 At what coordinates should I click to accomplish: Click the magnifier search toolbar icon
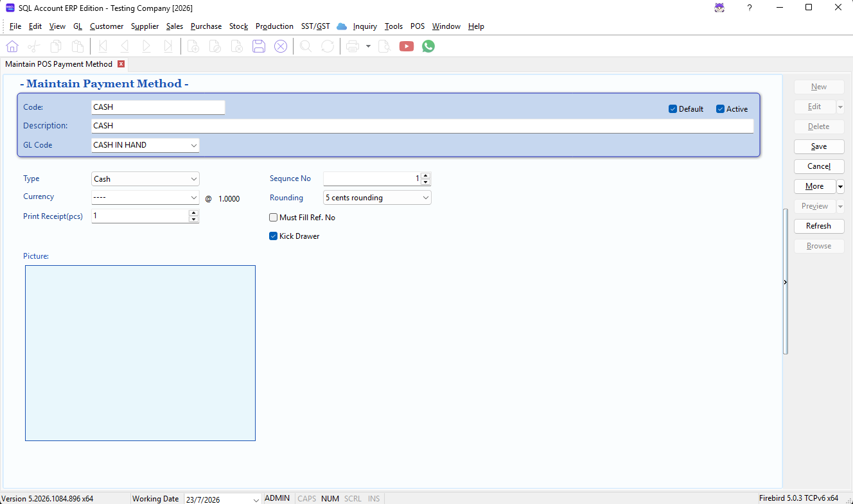click(306, 46)
